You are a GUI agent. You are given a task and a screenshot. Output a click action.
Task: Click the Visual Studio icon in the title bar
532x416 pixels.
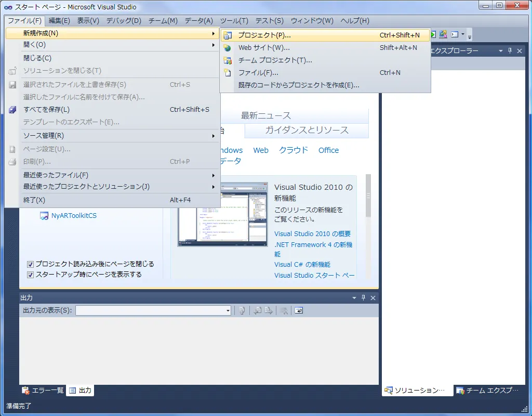(x=8, y=7)
